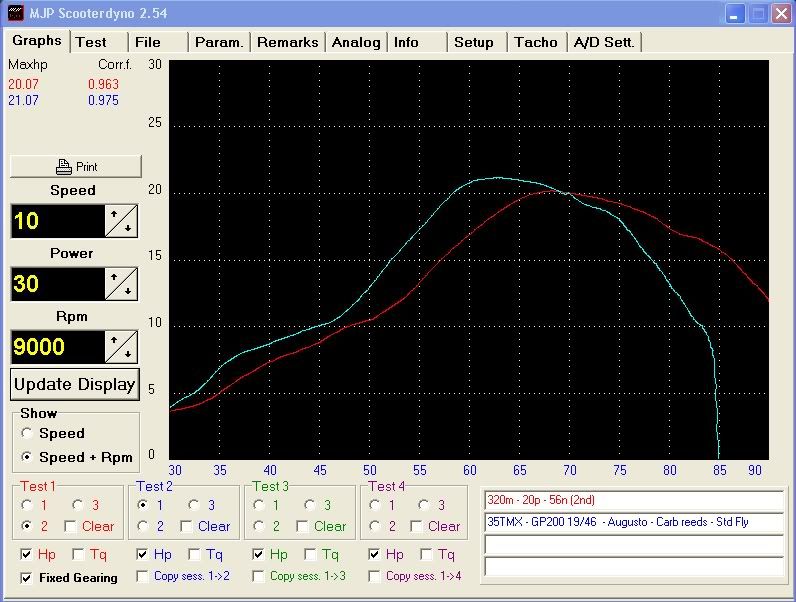The width and height of the screenshot is (796, 602).
Task: Enable the Fixed Gearing checkbox
Action: 26,577
